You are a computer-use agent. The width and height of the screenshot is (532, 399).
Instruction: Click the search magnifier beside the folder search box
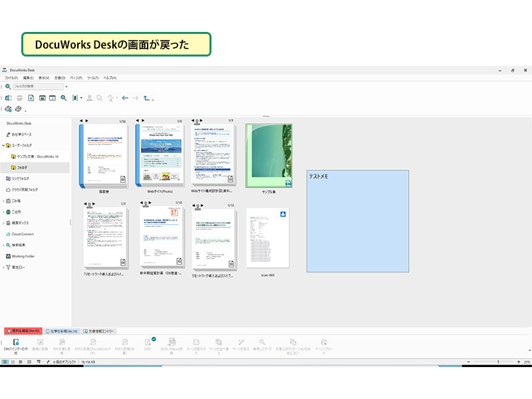point(8,86)
